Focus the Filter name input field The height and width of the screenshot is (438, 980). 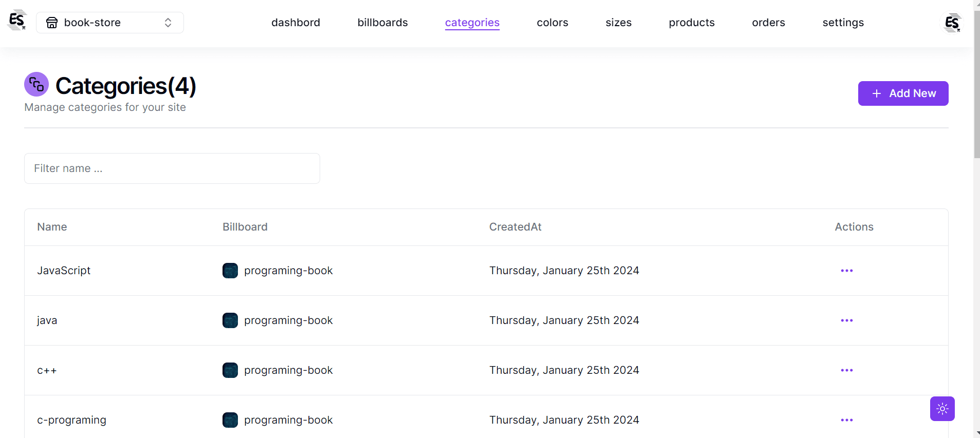tap(172, 168)
